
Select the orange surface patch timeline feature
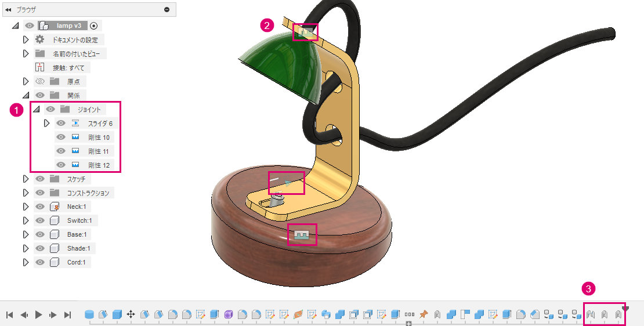click(298, 314)
